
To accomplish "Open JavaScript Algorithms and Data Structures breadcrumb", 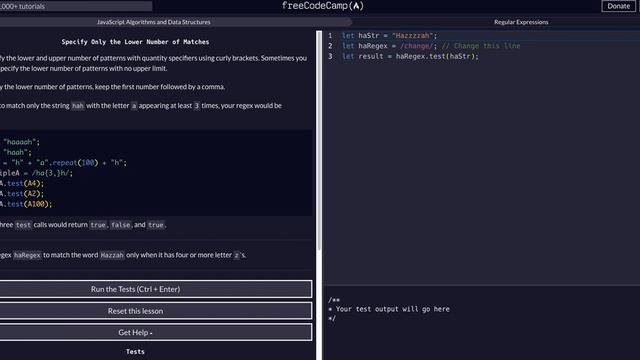I will [153, 22].
